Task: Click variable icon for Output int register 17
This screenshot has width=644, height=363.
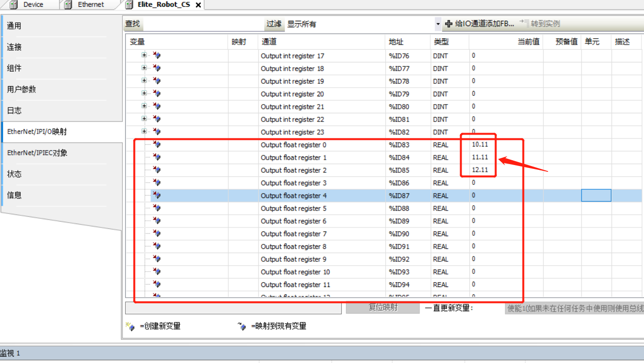Action: pyautogui.click(x=156, y=56)
